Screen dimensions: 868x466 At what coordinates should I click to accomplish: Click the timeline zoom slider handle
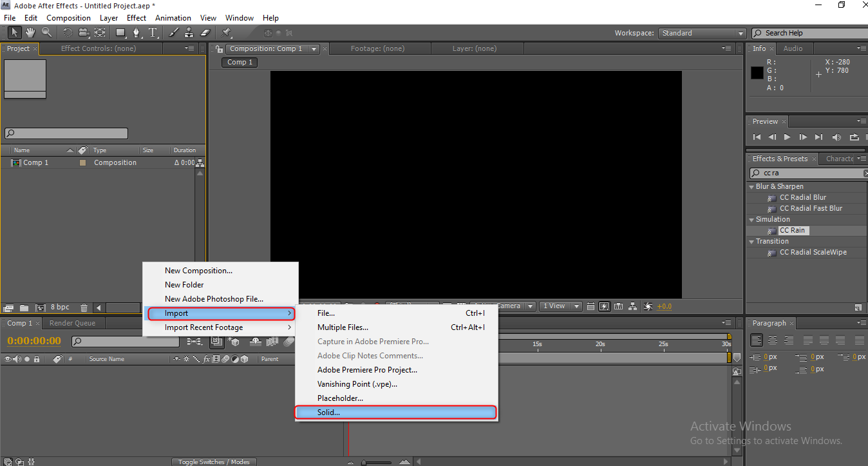pos(365,461)
